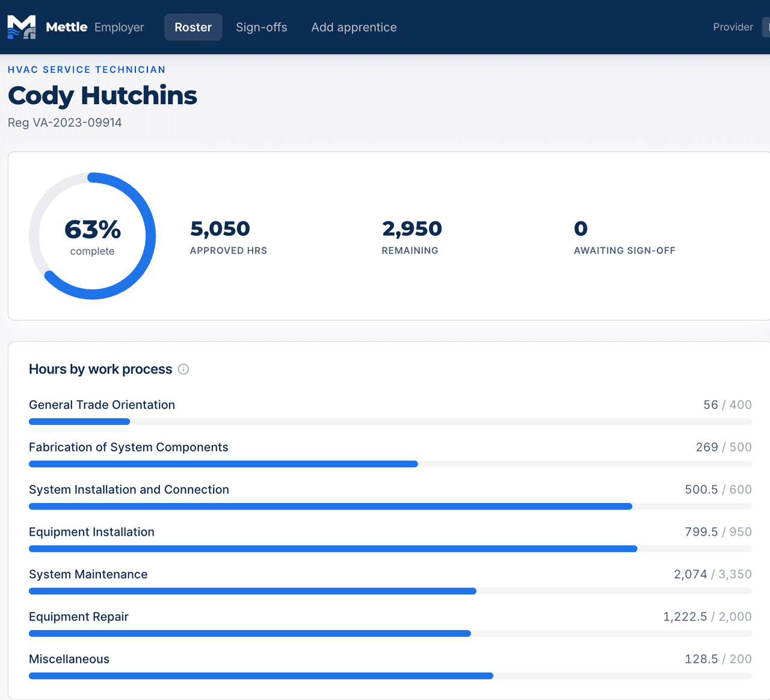Click the System Installation and Connection progress bar

pyautogui.click(x=390, y=506)
